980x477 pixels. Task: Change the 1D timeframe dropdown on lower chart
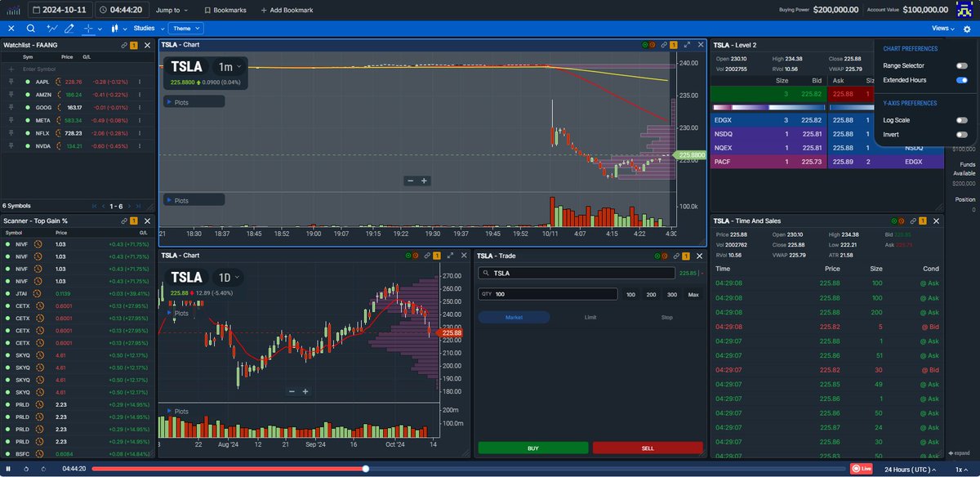tap(229, 277)
